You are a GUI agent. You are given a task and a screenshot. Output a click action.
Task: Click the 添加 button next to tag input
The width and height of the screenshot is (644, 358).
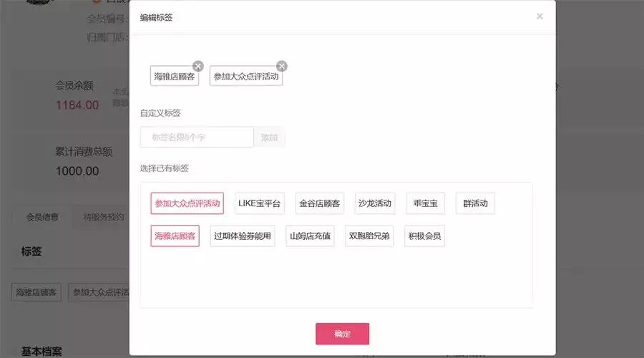pyautogui.click(x=269, y=137)
